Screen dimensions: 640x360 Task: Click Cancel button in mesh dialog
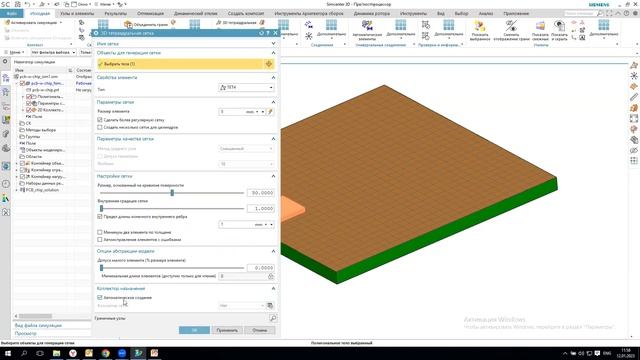(260, 330)
